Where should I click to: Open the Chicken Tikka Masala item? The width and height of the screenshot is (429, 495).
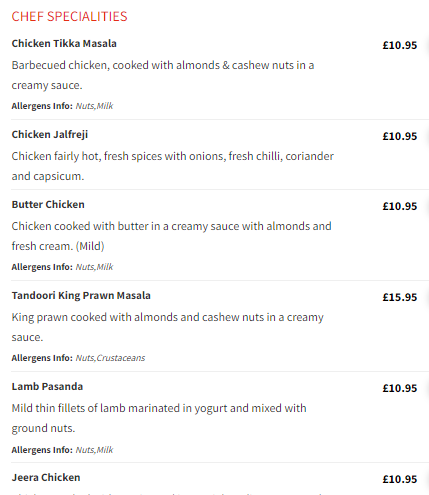[64, 44]
